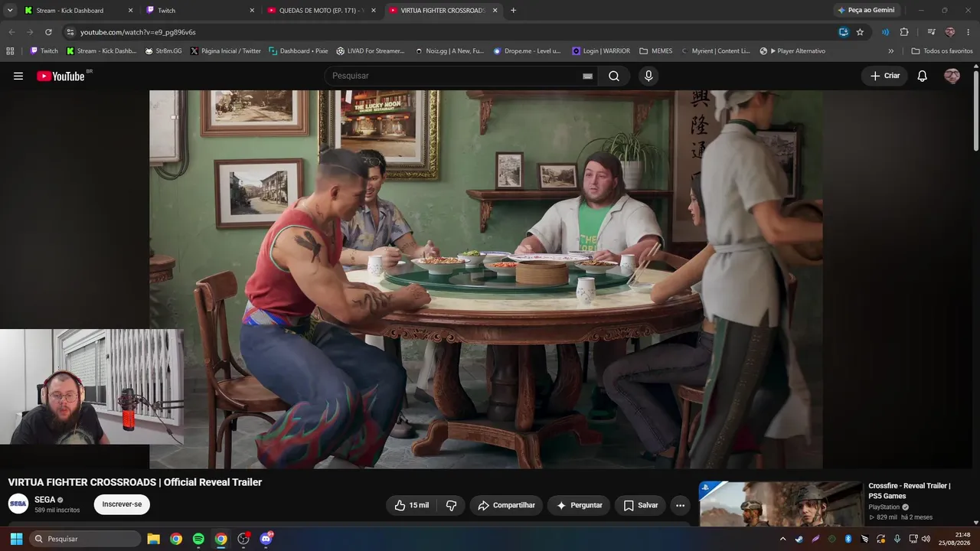The height and width of the screenshot is (551, 980).
Task: Open Todos os favoritos folder
Action: [x=942, y=51]
